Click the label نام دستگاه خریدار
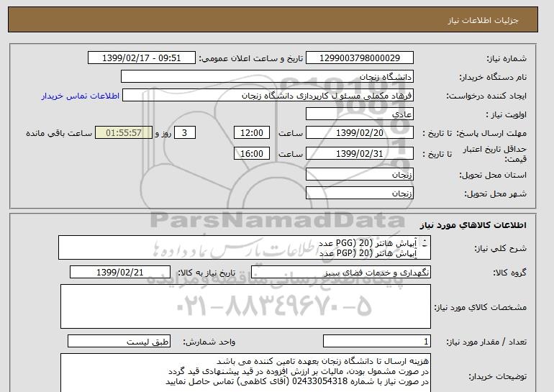Viewport: 554px width, 392px height. click(x=493, y=77)
